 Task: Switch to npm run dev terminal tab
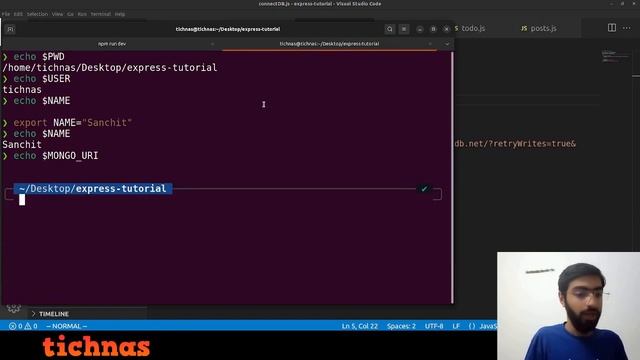tap(112, 44)
